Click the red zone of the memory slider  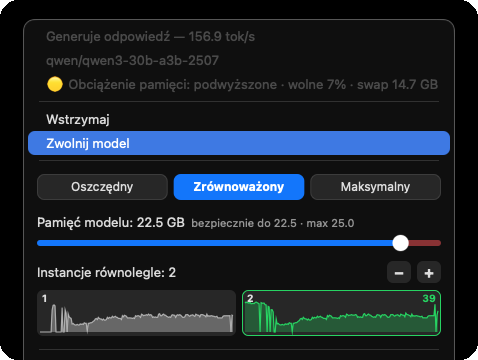pos(425,243)
